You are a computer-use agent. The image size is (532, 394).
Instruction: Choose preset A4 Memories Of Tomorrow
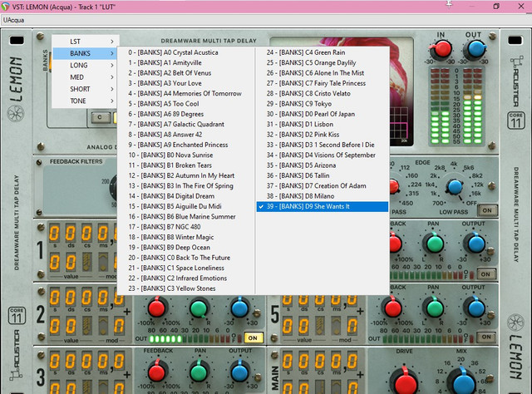pyautogui.click(x=185, y=94)
